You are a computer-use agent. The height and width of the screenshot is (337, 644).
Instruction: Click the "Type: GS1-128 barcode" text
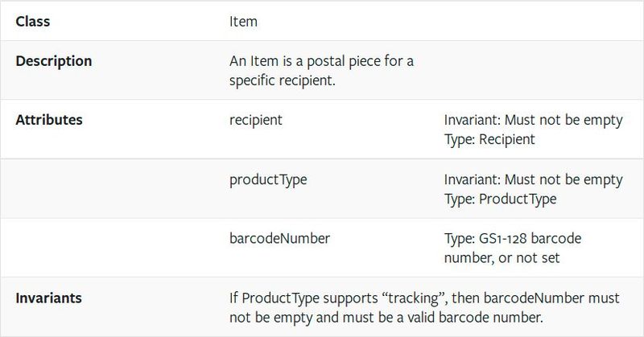pyautogui.click(x=512, y=239)
